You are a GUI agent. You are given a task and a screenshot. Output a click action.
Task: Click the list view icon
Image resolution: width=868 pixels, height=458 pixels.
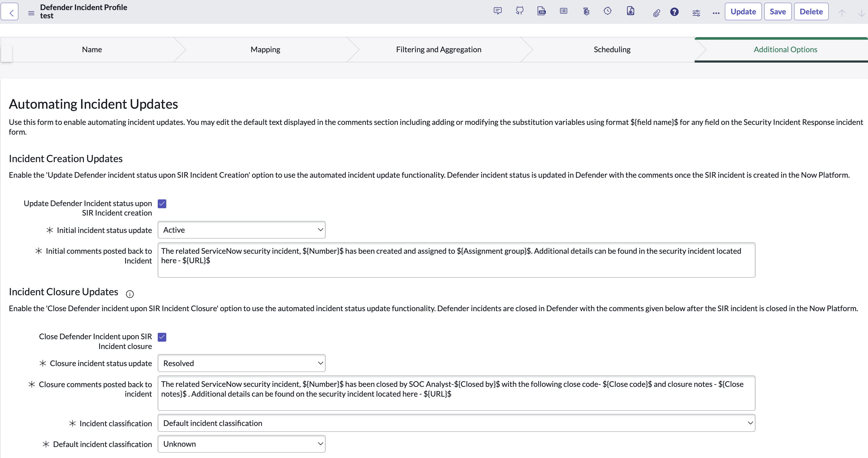click(x=564, y=11)
